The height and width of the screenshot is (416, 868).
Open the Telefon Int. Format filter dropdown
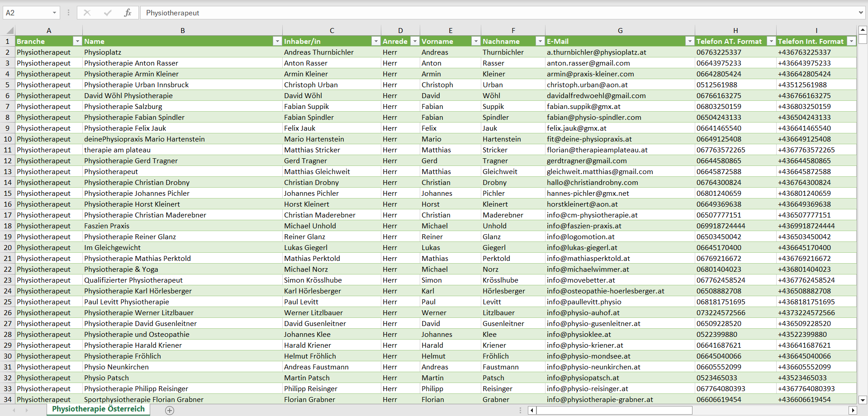pyautogui.click(x=851, y=41)
